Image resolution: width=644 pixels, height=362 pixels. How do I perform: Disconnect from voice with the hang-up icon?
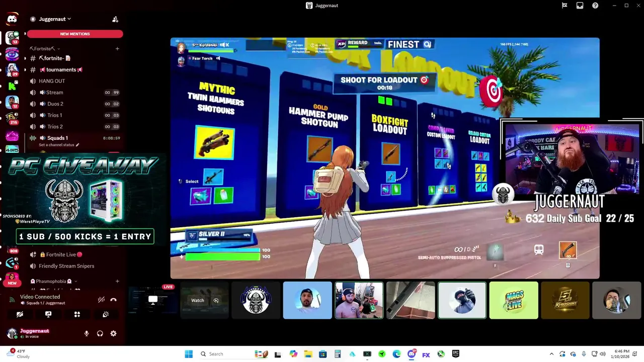coord(113,300)
